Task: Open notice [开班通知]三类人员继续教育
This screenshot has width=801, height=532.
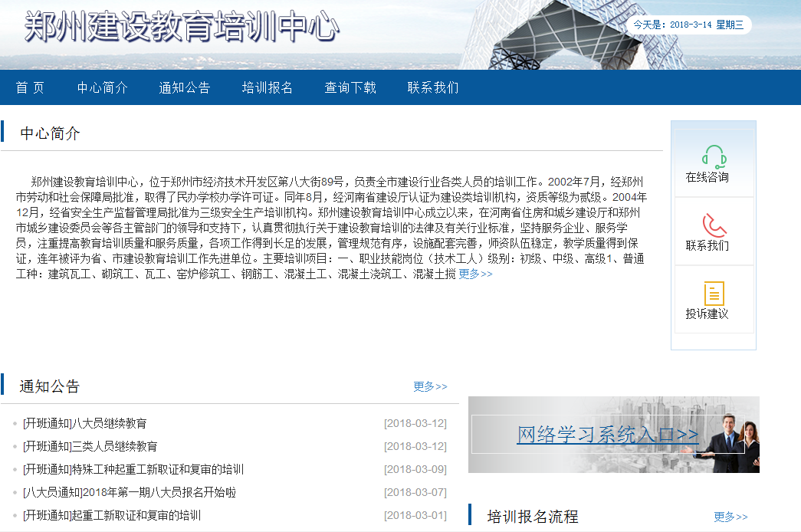Action: point(90,446)
